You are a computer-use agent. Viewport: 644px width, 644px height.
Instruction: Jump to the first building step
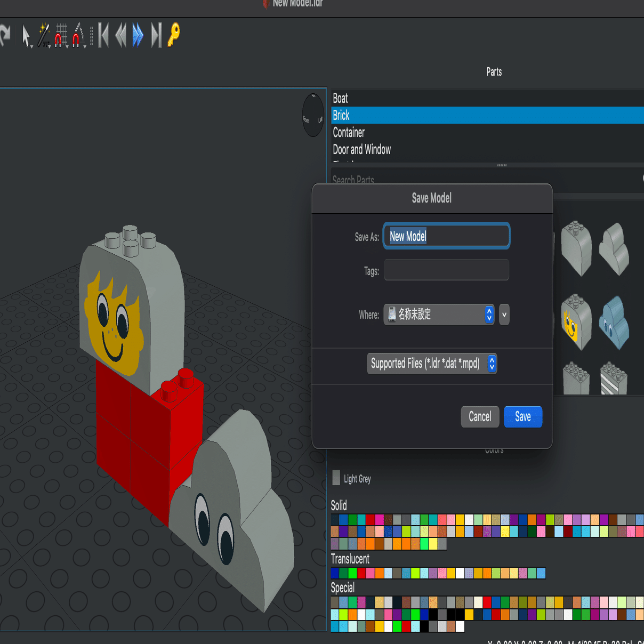tap(103, 35)
